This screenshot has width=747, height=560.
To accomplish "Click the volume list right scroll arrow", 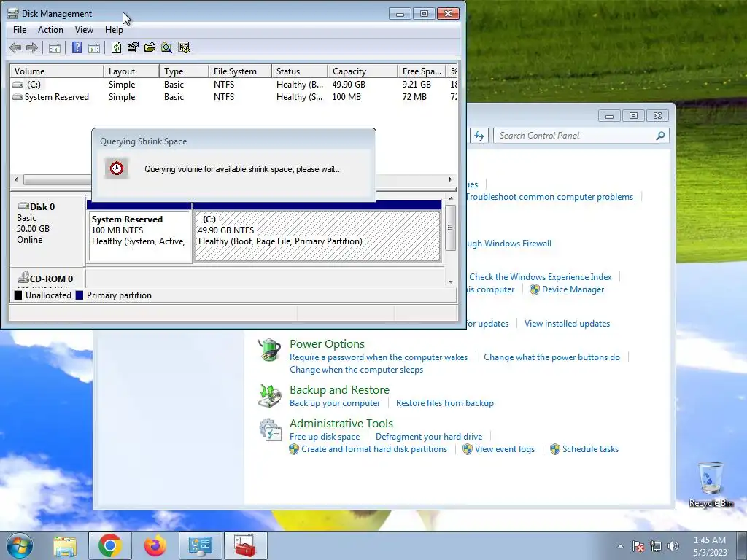I will (x=450, y=179).
